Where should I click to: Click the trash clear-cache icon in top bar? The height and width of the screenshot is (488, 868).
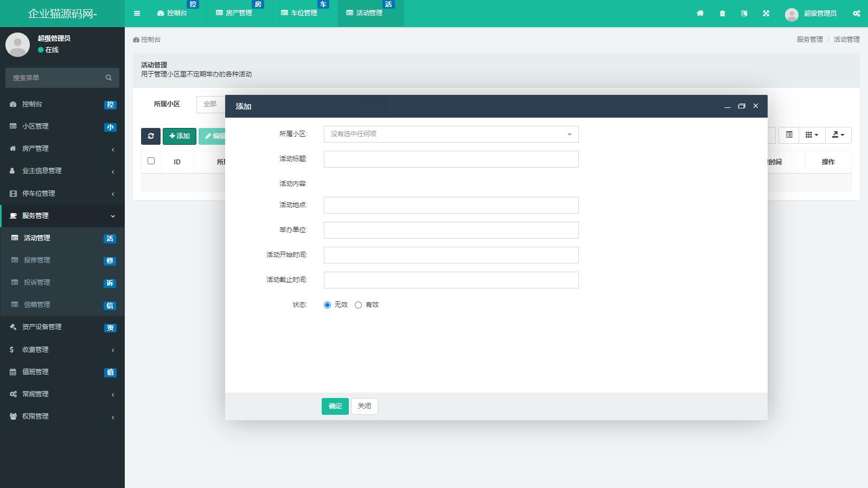[x=723, y=14]
